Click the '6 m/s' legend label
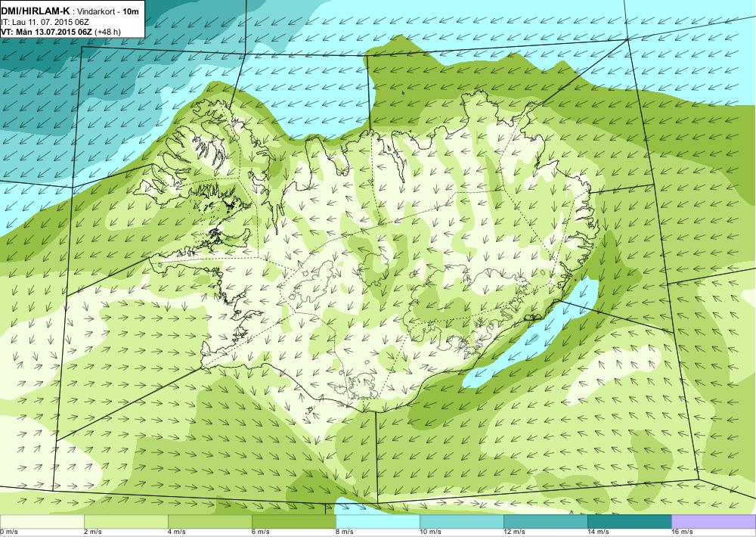The height and width of the screenshot is (537, 756). pyautogui.click(x=261, y=532)
